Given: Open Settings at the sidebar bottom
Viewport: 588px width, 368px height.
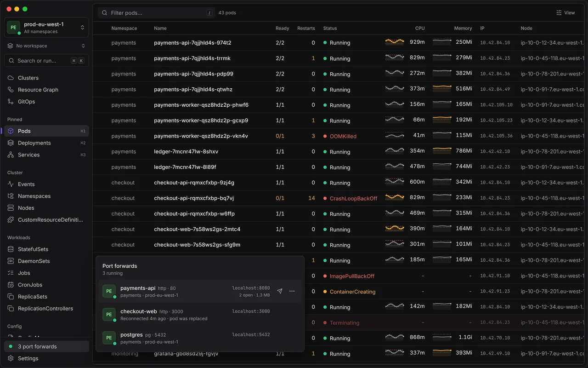Looking at the screenshot, I should pyautogui.click(x=46, y=358).
